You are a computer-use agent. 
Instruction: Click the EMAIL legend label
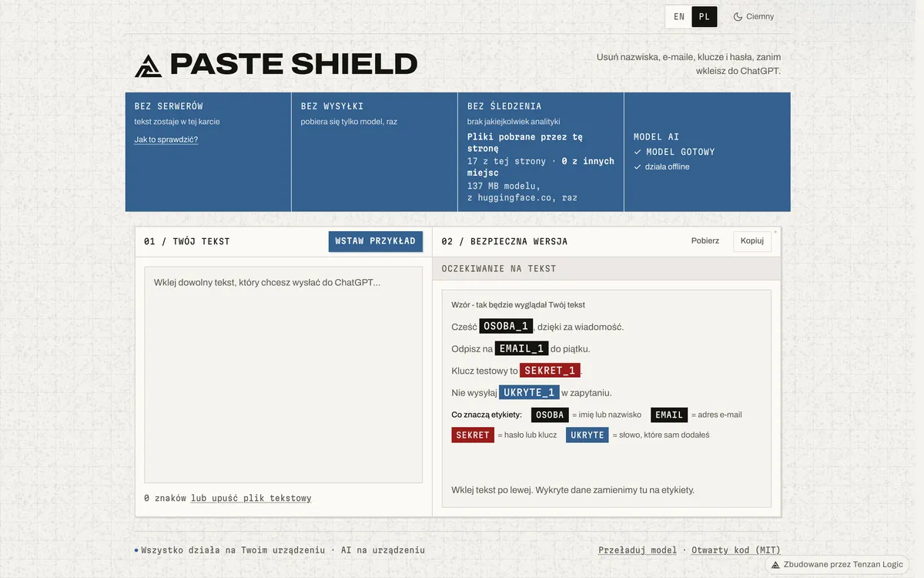[668, 415]
